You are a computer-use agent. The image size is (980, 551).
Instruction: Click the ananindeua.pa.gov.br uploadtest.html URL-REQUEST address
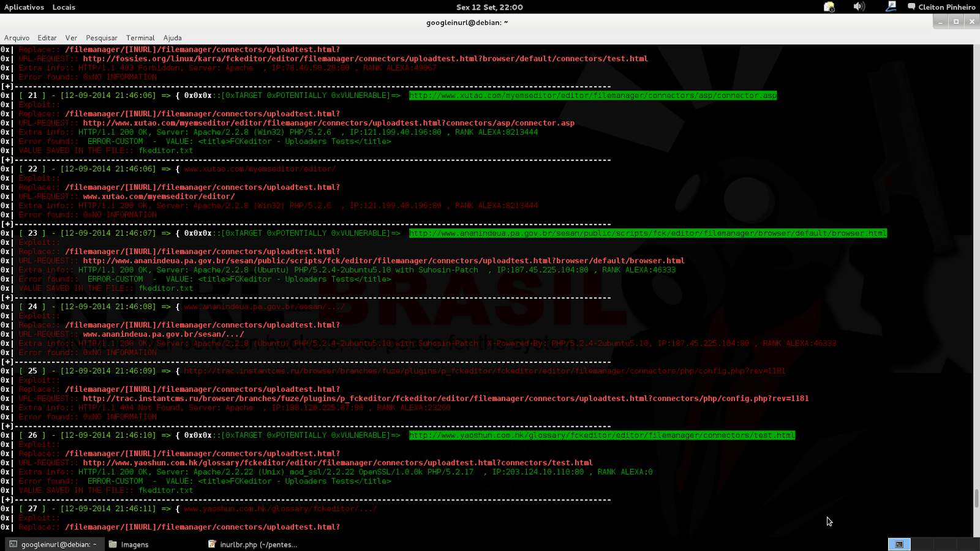click(383, 261)
